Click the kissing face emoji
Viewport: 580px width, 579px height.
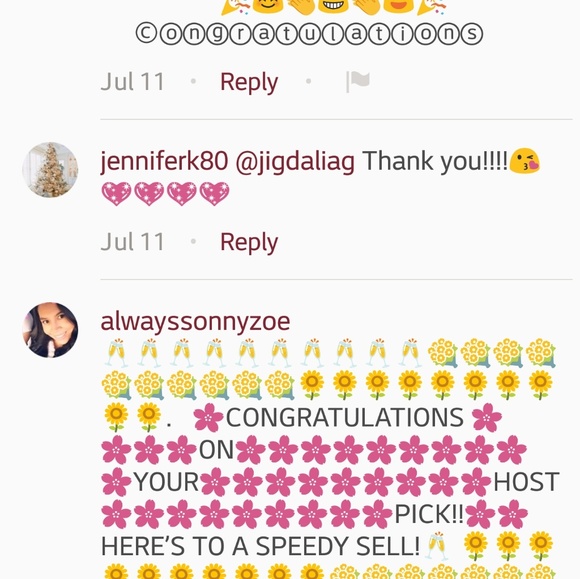coord(525,161)
